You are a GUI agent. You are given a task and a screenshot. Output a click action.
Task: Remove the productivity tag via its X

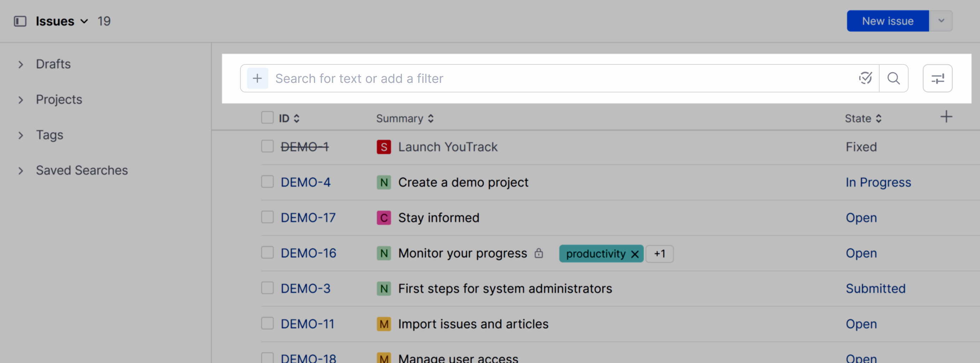coord(634,254)
